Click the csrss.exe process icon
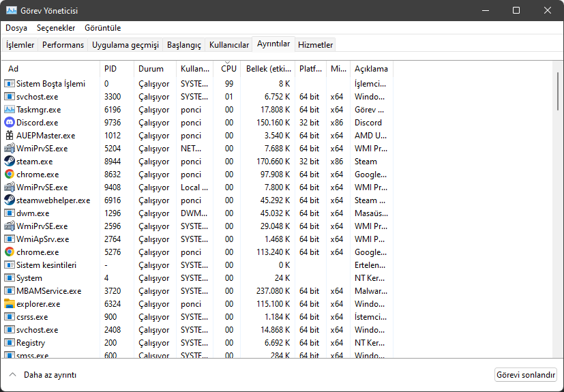Viewport: 564px width, 392px height. 10,317
